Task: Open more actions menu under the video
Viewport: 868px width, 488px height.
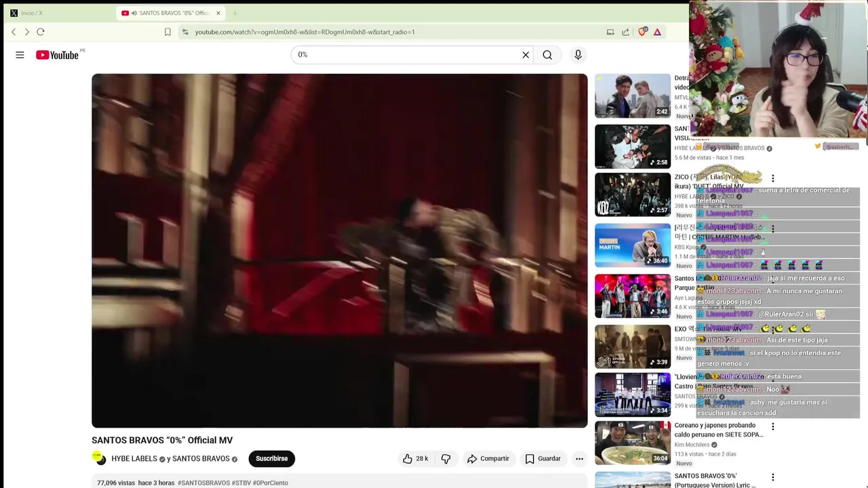Action: (579, 459)
